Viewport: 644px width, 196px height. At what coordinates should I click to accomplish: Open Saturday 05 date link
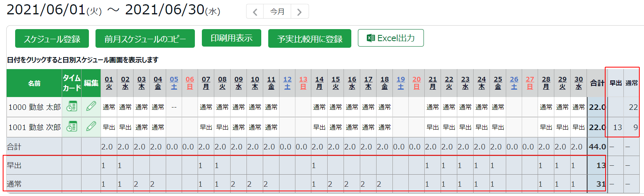pyautogui.click(x=174, y=83)
